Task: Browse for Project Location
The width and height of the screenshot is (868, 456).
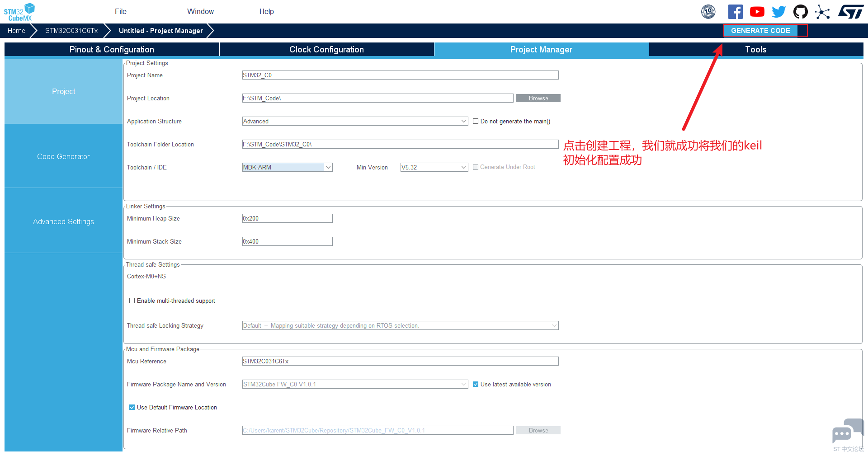Action: point(538,98)
